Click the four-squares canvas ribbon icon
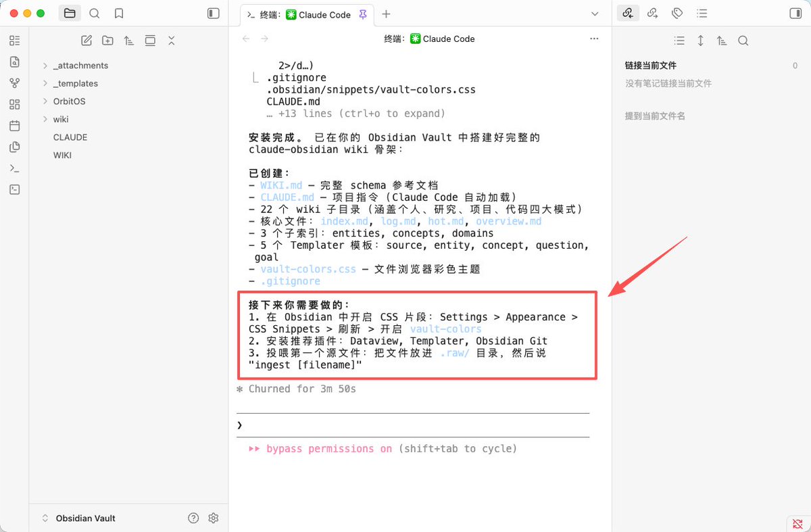This screenshot has height=532, width=811. pos(15,105)
